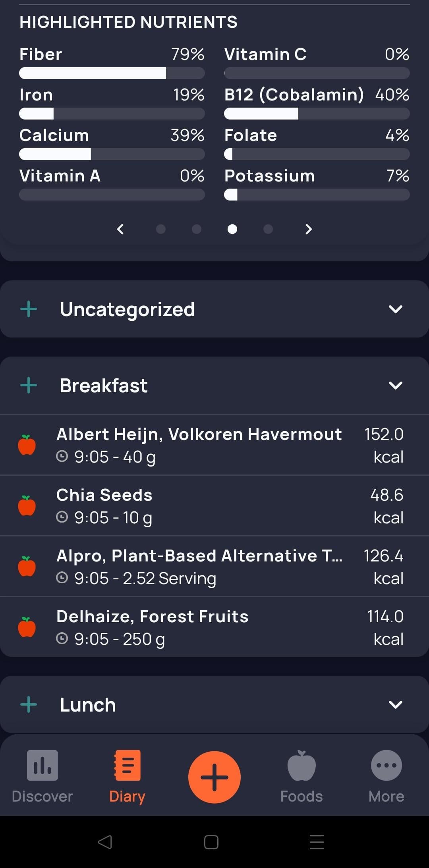
Task: Go to next nutrients page arrow
Action: click(x=308, y=229)
